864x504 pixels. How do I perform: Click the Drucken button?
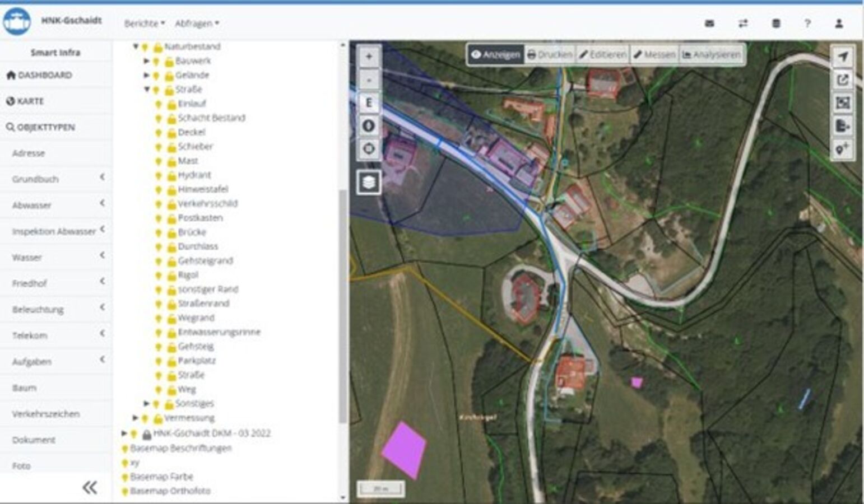(550, 55)
